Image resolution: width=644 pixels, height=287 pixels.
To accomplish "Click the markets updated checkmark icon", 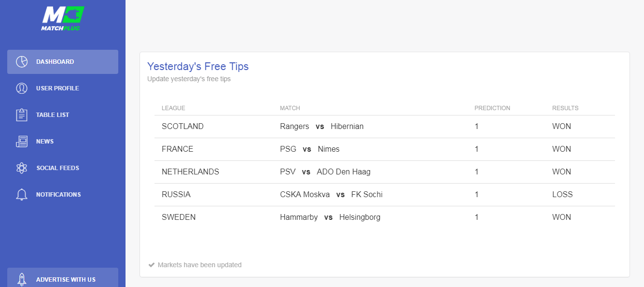I will click(152, 265).
